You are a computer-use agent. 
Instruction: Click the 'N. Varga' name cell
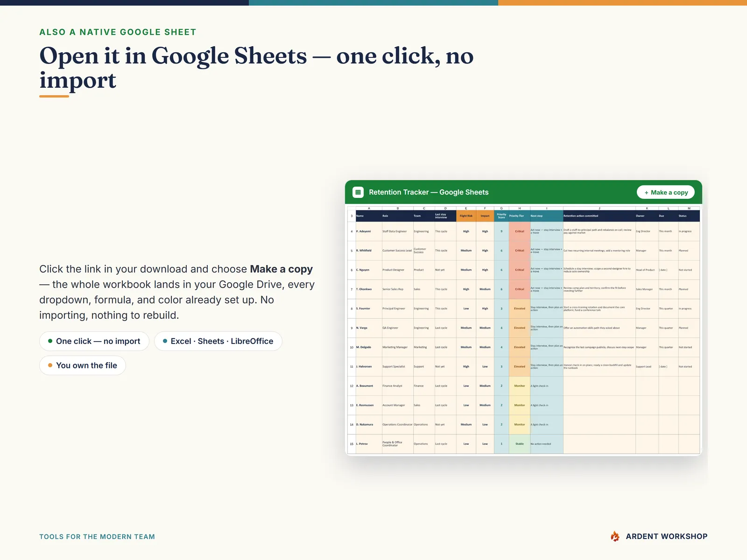point(368,328)
